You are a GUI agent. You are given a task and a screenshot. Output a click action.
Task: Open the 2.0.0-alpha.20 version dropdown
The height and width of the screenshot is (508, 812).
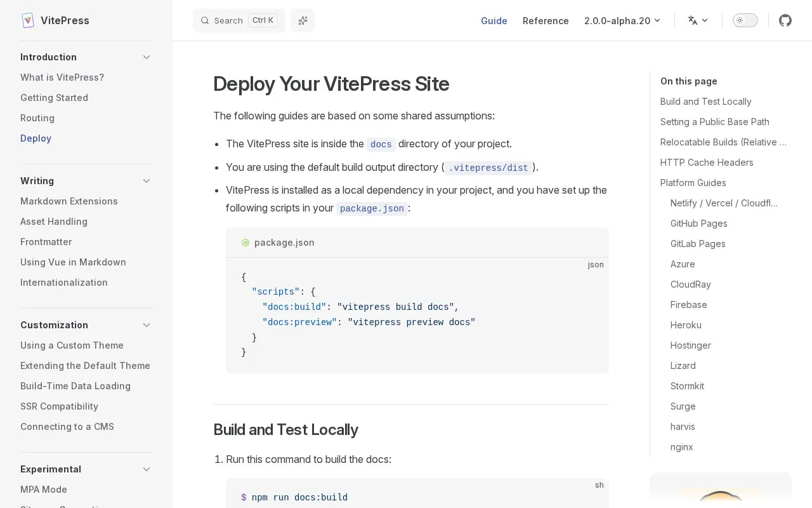pyautogui.click(x=622, y=20)
